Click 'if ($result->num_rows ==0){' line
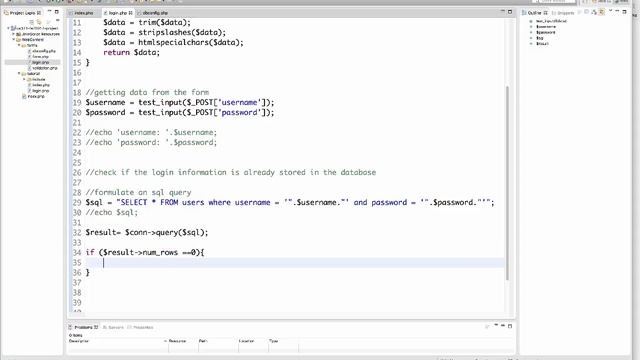This screenshot has width=640, height=360. (145, 253)
